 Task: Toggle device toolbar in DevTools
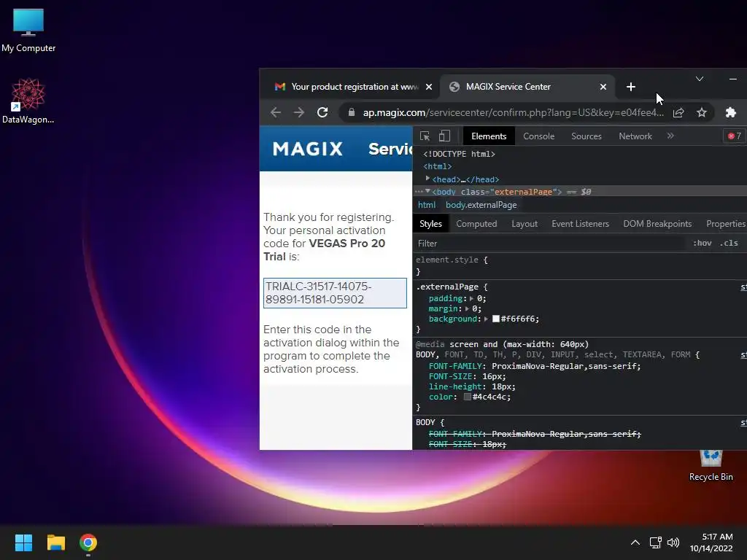(x=444, y=136)
